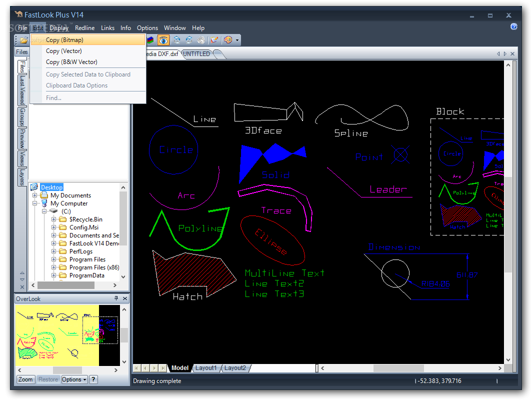This screenshot has height=400, width=532.
Task: Open the Help menu
Action: [198, 28]
